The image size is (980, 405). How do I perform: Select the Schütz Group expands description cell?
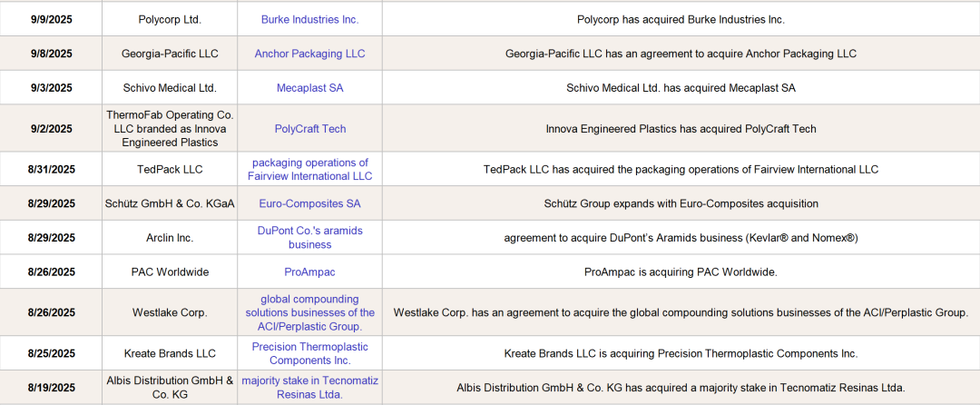pyautogui.click(x=681, y=203)
